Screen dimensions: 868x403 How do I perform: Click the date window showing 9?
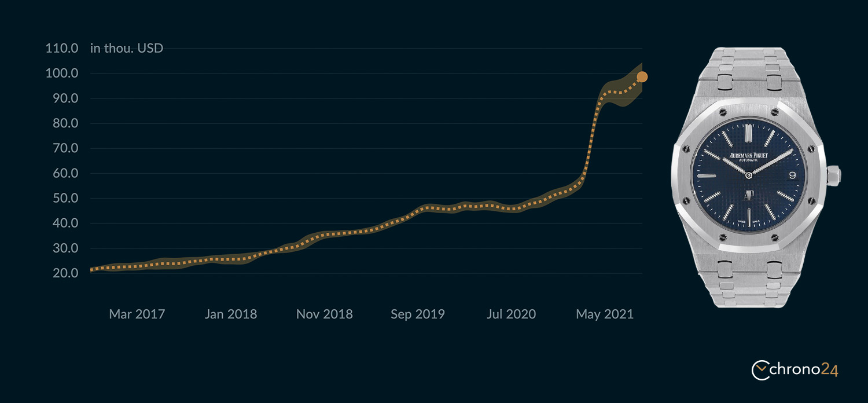[x=792, y=174]
